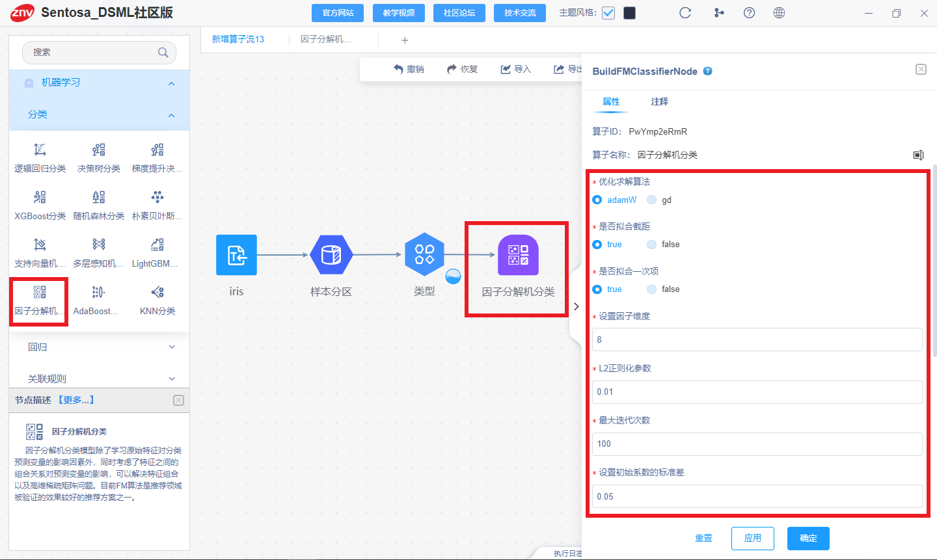Select the LightGBM operator icon
Image resolution: width=937 pixels, height=560 pixels.
coord(157,245)
